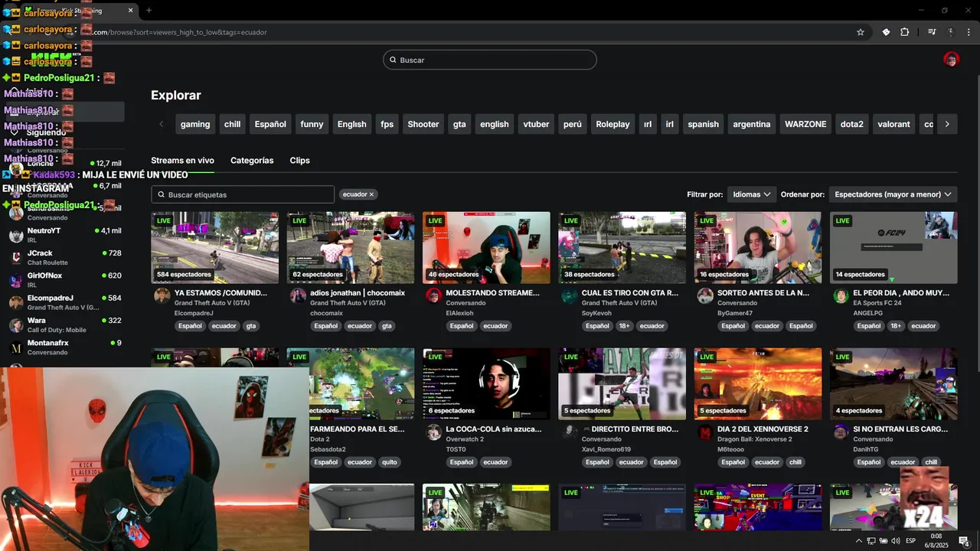Image resolution: width=980 pixels, height=551 pixels.
Task: Open ByGamer47 channel avatar
Action: [705, 295]
